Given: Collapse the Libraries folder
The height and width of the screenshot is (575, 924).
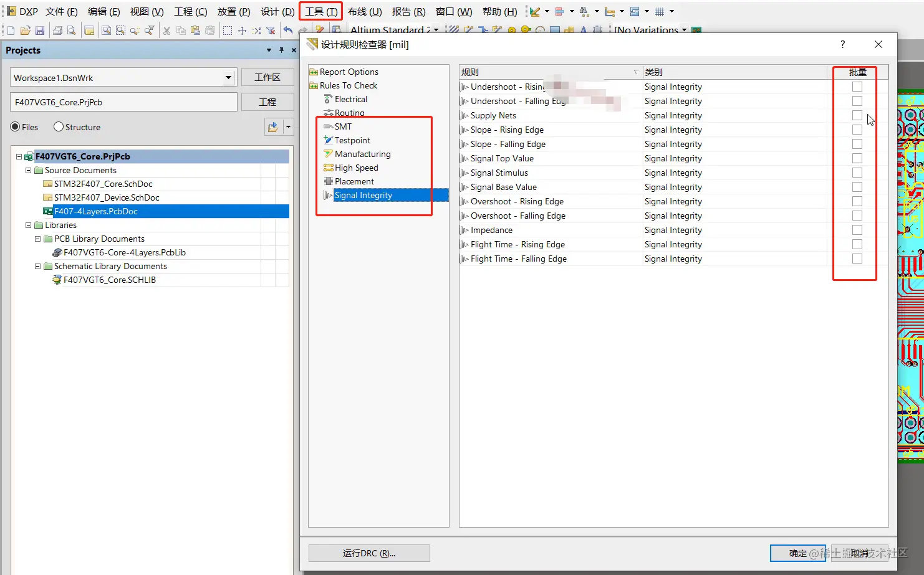Looking at the screenshot, I should (x=28, y=225).
